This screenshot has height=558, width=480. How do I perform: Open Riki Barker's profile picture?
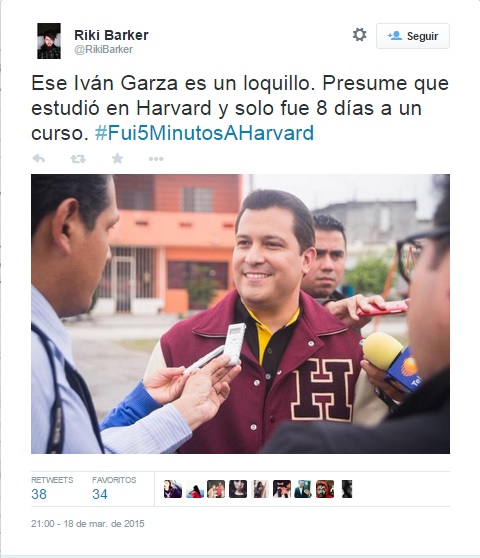click(x=49, y=41)
